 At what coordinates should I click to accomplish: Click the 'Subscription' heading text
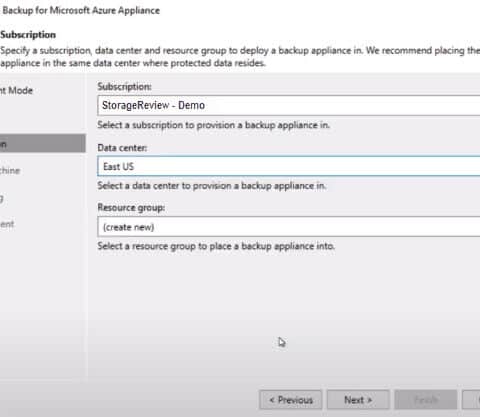[x=28, y=35]
